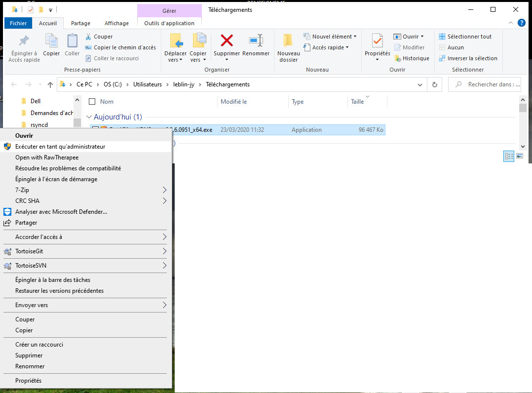Click the Renommer icon in ribbon
The width and height of the screenshot is (532, 393).
tap(256, 40)
